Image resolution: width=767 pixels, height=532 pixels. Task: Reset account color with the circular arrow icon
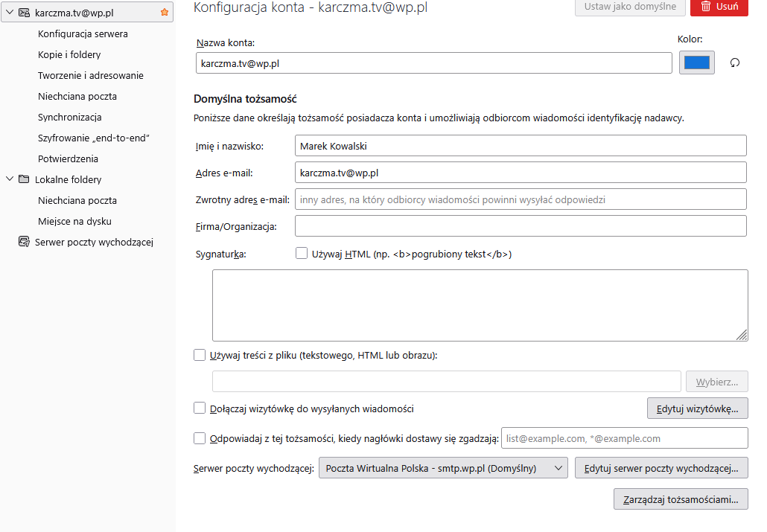[735, 63]
